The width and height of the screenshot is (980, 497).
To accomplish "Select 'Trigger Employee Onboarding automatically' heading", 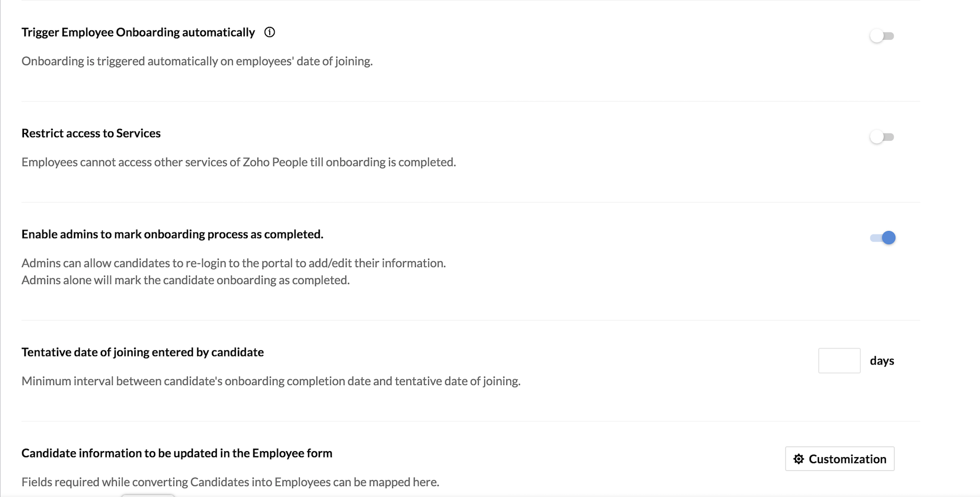I will (x=138, y=32).
